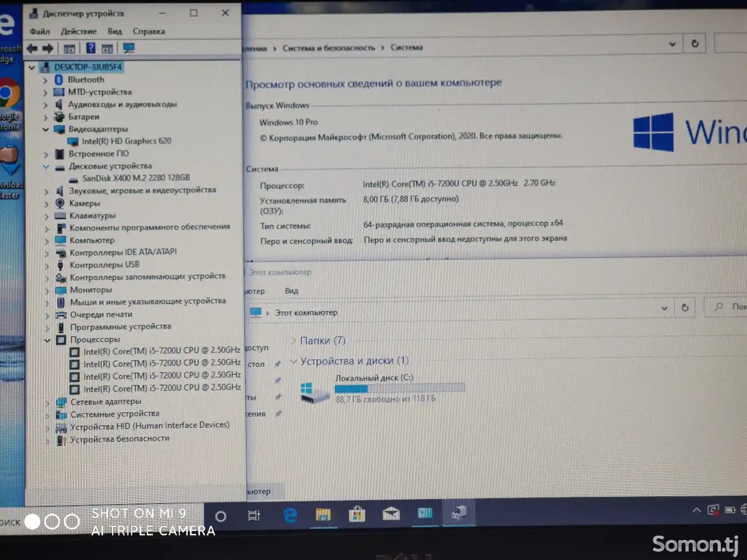
Task: Select MTD-устройства category
Action: pos(99,92)
